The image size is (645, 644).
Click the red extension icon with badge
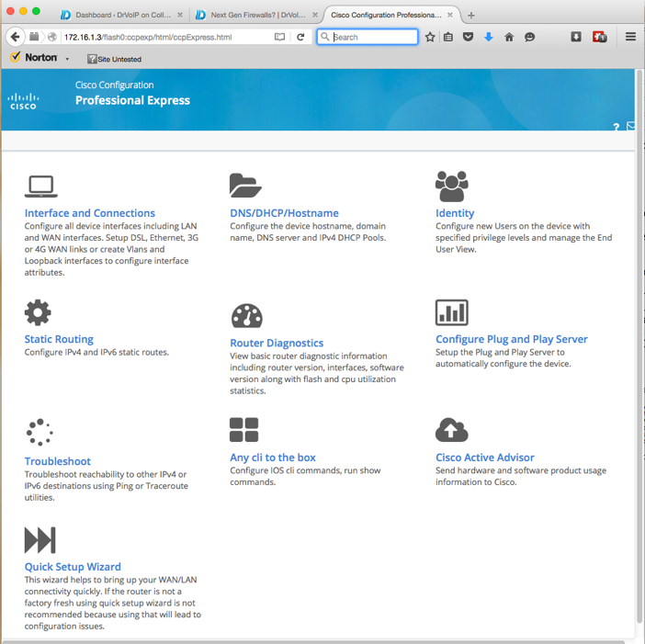click(x=599, y=37)
